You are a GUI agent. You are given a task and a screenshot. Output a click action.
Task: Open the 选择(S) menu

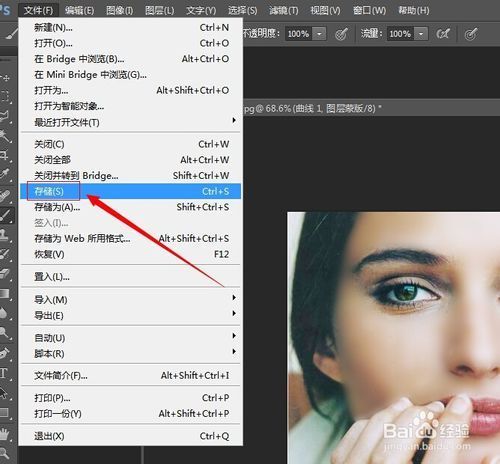pos(242,10)
